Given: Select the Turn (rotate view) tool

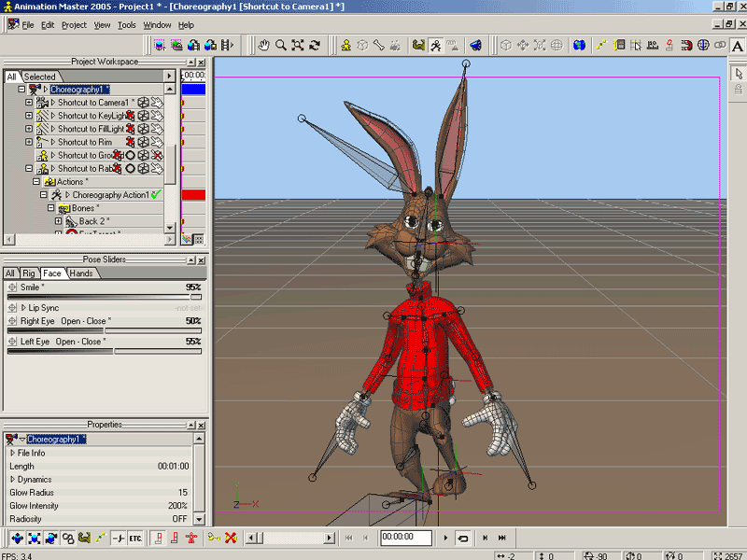Looking at the screenshot, I should [x=315, y=45].
